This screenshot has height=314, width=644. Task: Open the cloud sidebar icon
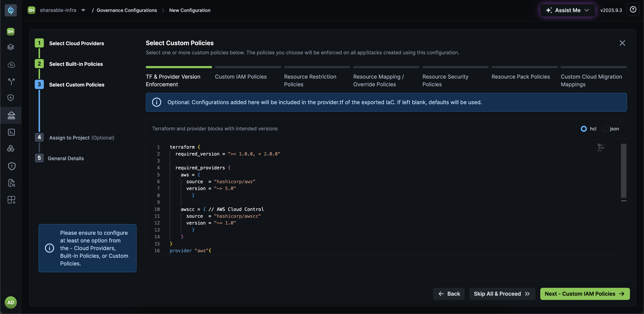point(11,65)
